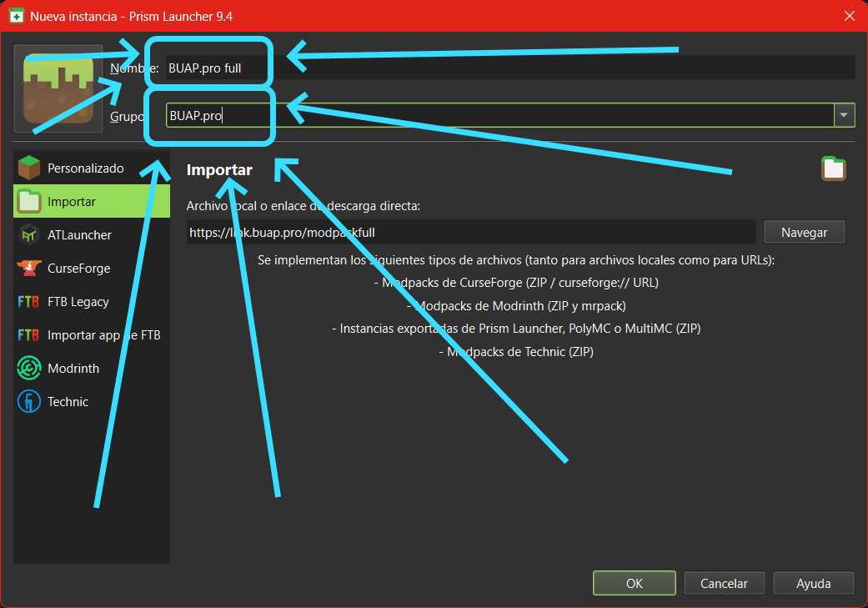The height and width of the screenshot is (608, 868).
Task: Select the Modrinth green icon
Action: click(x=29, y=369)
